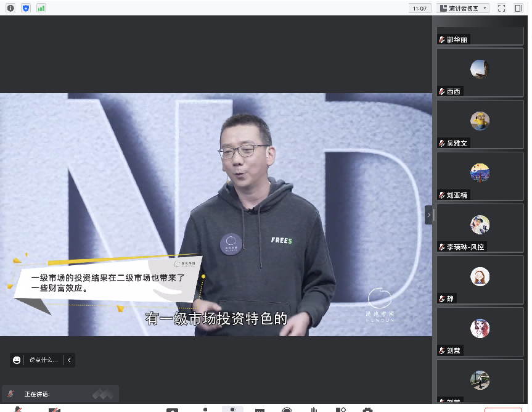Click muted mic icon next to 邵华丽
Viewport: 532px width, 412px height.
[441, 39]
